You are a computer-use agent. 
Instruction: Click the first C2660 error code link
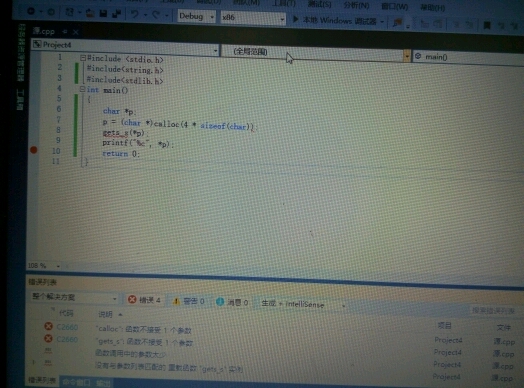[x=67, y=327]
